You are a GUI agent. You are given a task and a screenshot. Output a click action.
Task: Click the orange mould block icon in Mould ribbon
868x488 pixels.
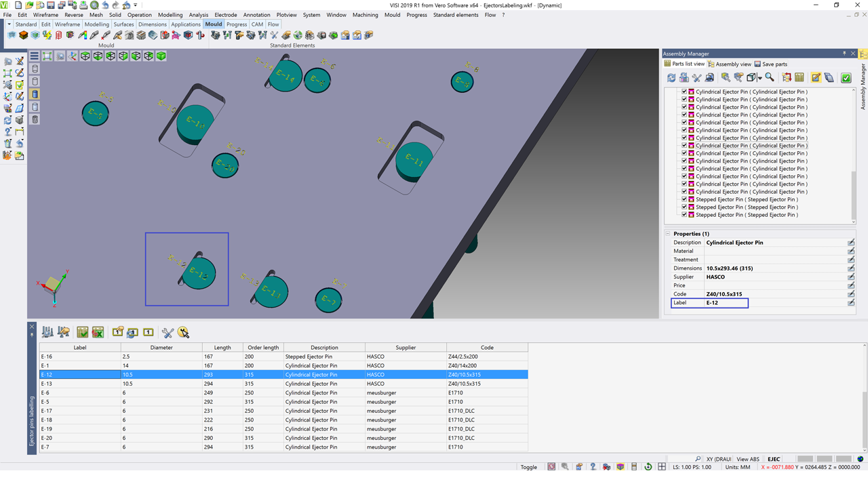(23, 35)
